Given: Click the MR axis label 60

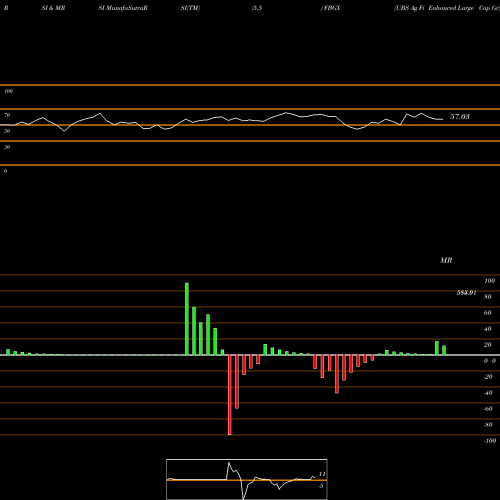Looking at the screenshot, I should click(488, 313).
